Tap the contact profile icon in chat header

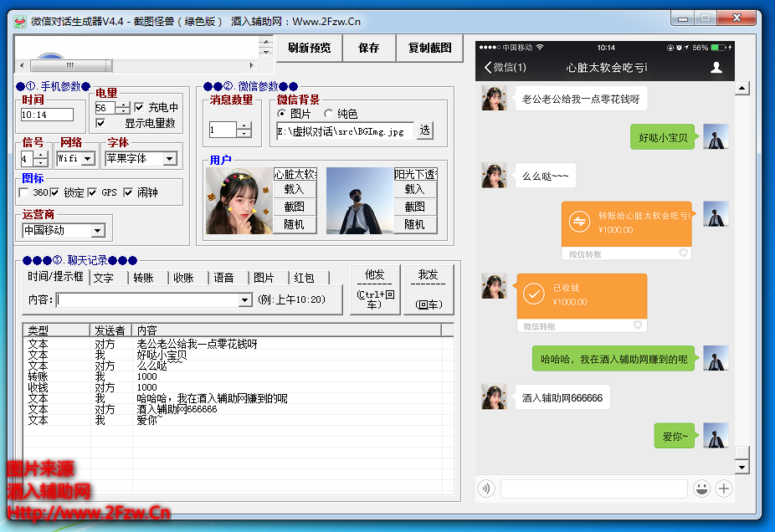coord(716,67)
